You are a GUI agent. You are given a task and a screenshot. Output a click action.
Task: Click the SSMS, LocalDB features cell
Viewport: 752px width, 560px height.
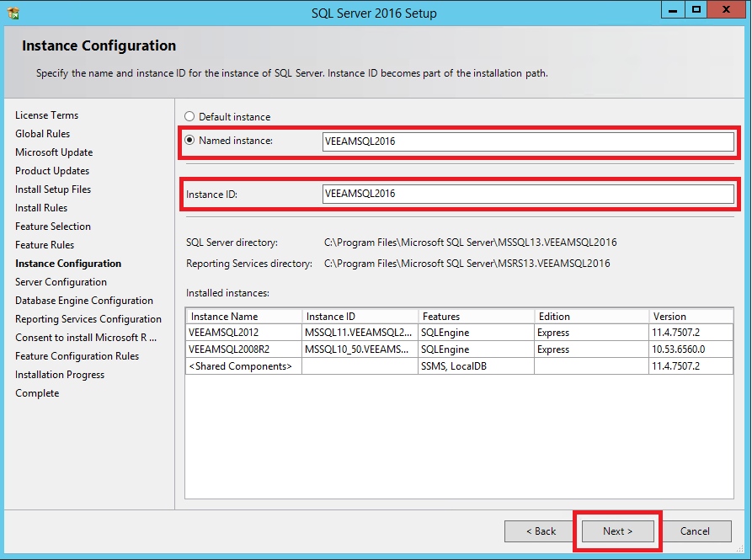(x=477, y=365)
